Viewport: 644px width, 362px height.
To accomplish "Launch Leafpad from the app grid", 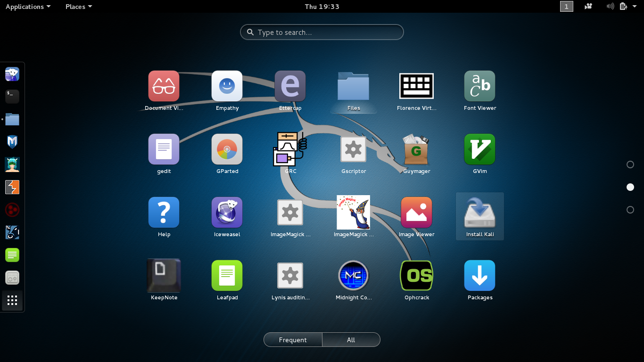I will (227, 276).
